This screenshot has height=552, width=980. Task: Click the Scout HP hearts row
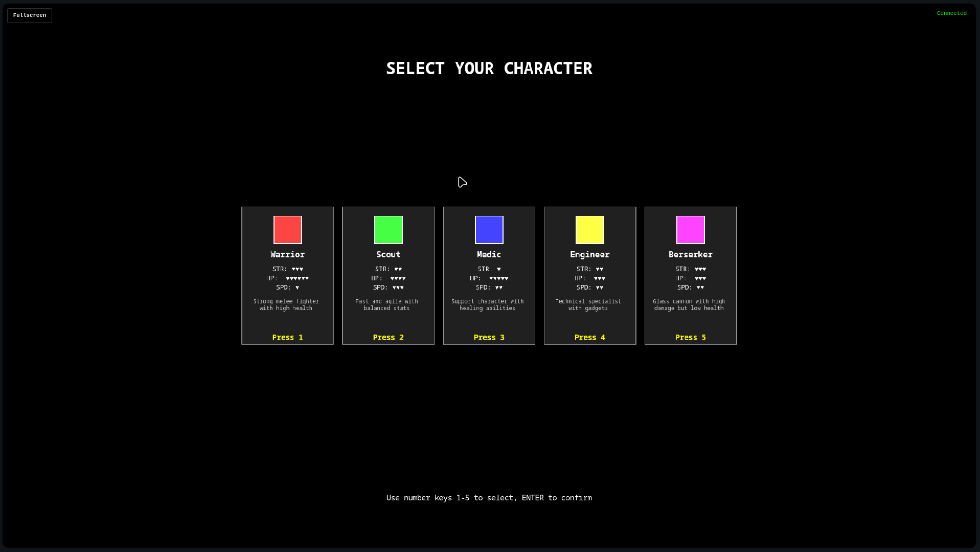(389, 278)
